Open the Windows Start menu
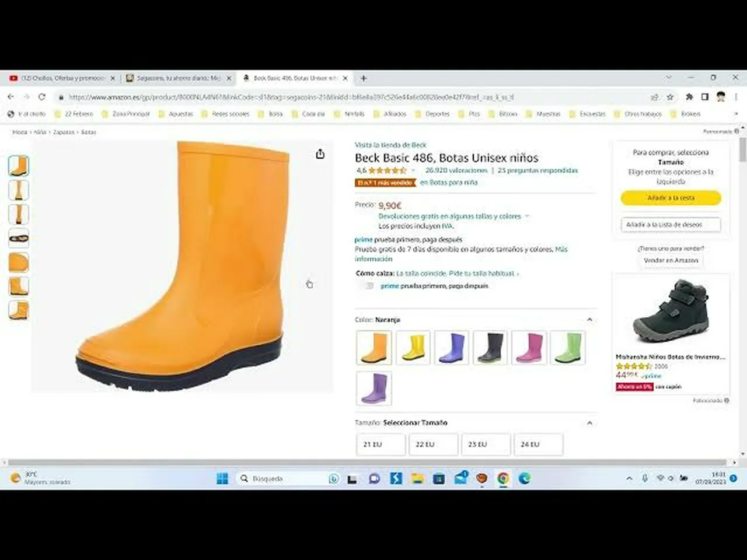The image size is (747, 560). coord(222,479)
